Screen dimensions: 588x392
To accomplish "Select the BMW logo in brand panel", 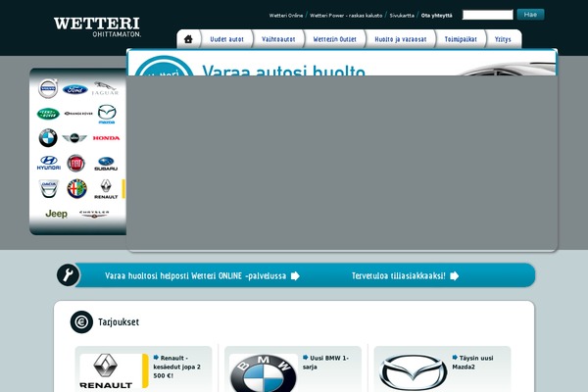I will pyautogui.click(x=48, y=137).
